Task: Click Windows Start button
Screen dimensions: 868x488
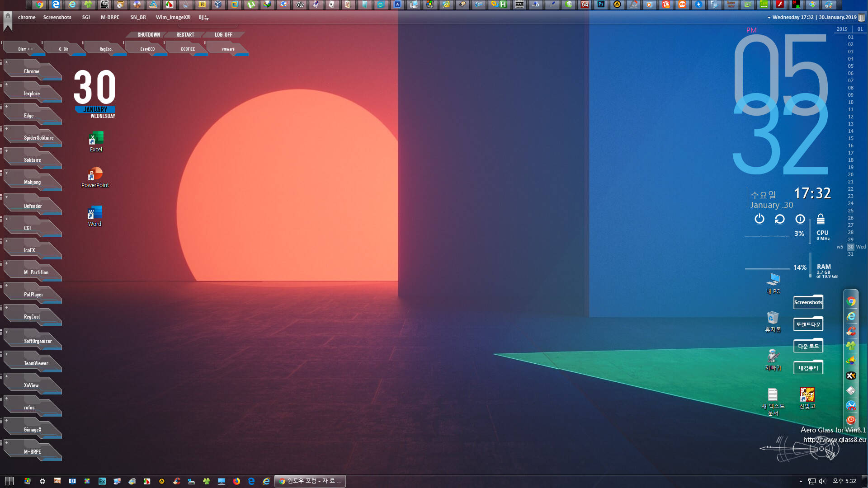Action: [9, 481]
